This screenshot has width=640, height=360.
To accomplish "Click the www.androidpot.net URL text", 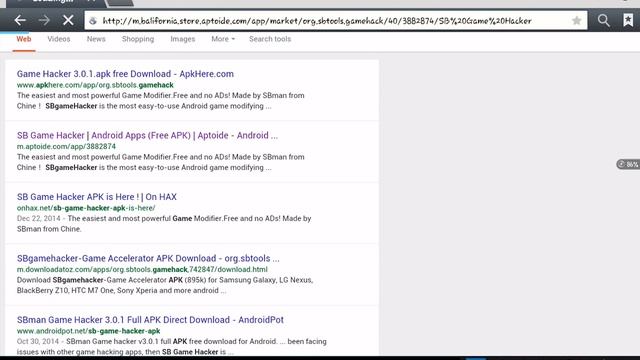I will click(89, 331).
